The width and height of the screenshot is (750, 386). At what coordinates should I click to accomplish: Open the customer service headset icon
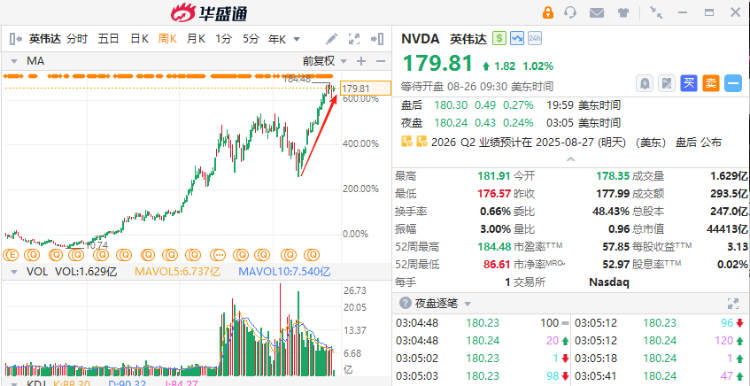pyautogui.click(x=570, y=12)
